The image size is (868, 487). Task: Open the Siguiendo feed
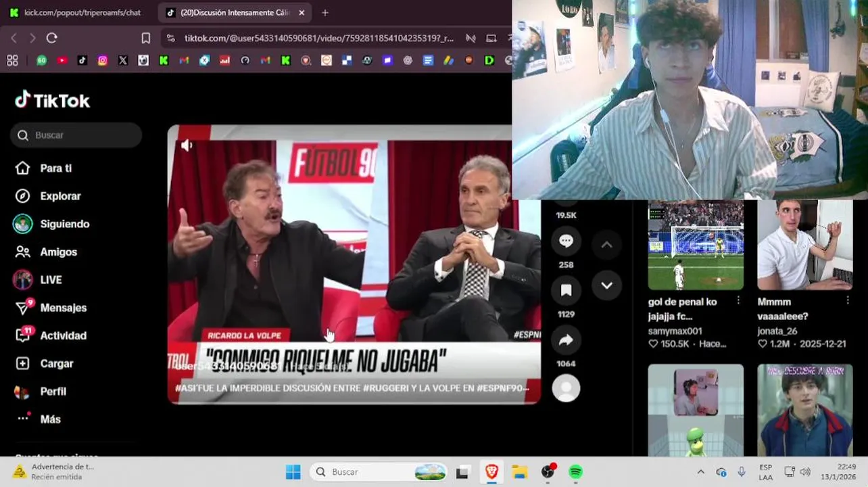pyautogui.click(x=53, y=224)
